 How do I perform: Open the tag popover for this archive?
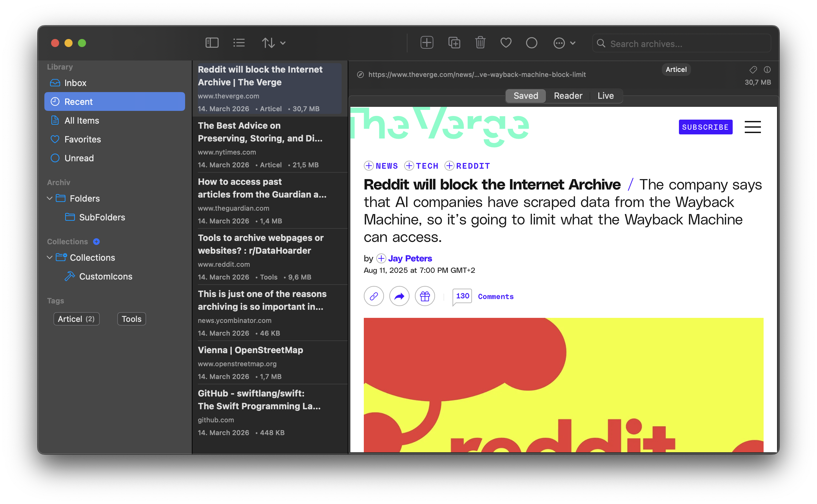point(753,70)
